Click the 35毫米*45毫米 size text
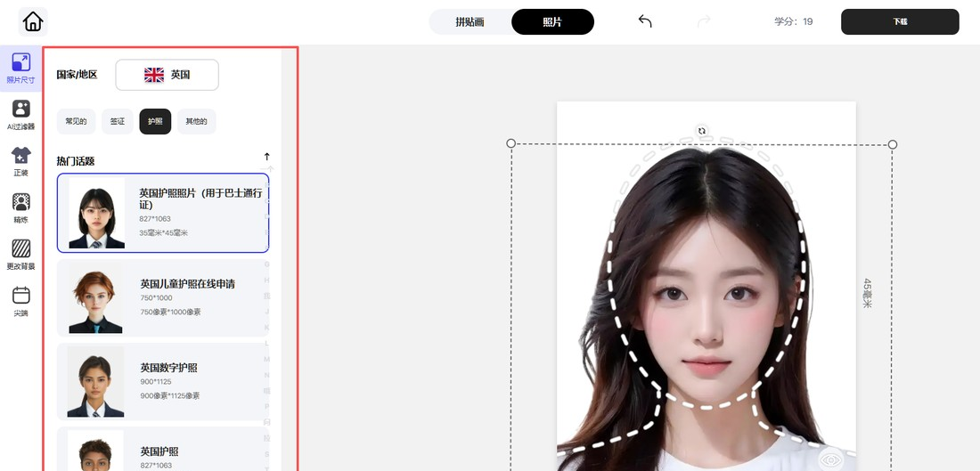This screenshot has width=980, height=471. click(x=163, y=233)
